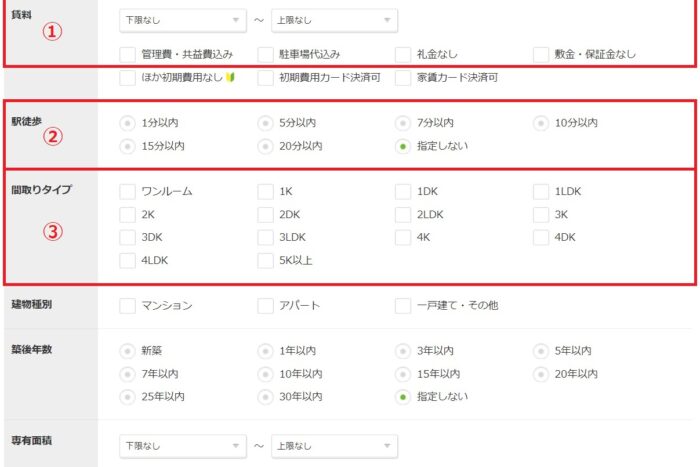Tick the 一戸建て・その他 checkbox

[403, 306]
